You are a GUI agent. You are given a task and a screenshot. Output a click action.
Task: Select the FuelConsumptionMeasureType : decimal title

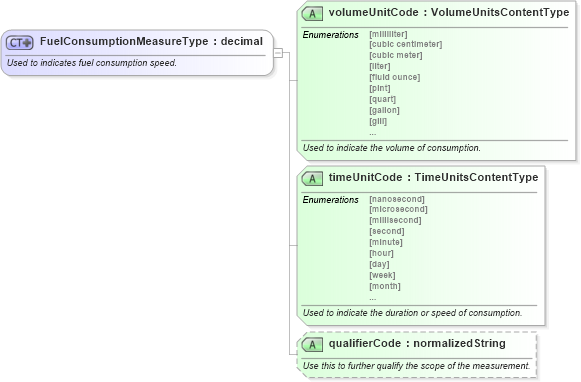(151, 41)
